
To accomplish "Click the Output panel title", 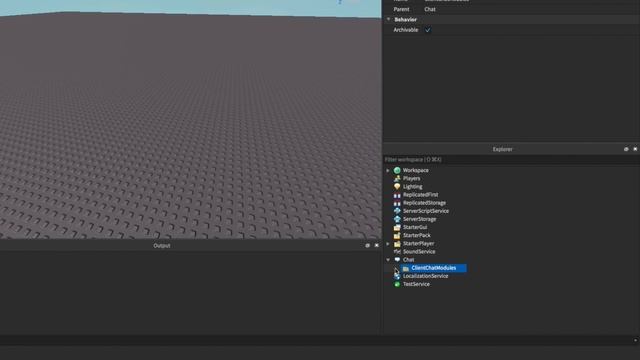I will pos(162,246).
